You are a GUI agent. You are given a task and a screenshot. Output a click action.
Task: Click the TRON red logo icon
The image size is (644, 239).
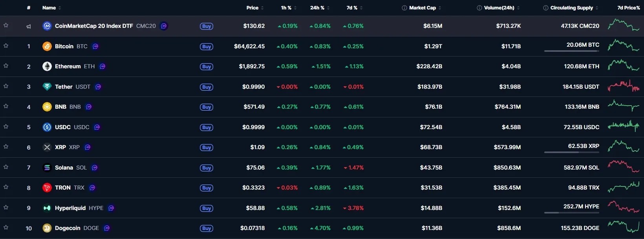point(47,188)
